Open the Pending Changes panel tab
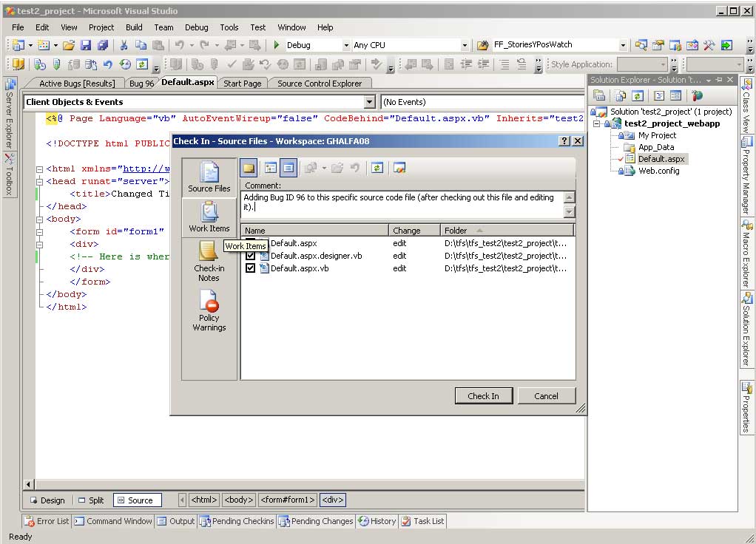The image size is (756, 544). [x=316, y=521]
